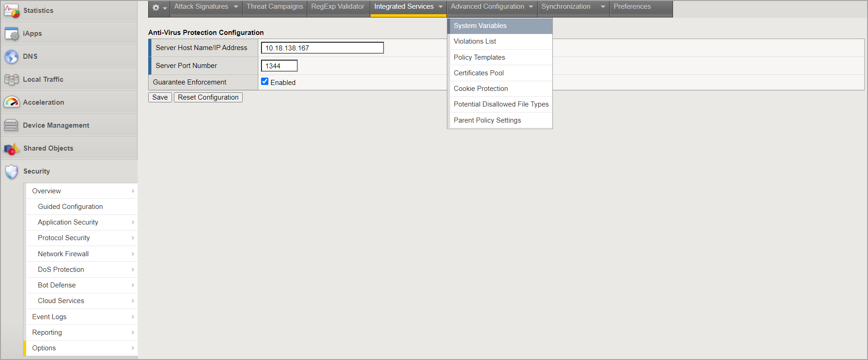Click the Security shield icon
868x360 pixels.
pyautogui.click(x=11, y=171)
